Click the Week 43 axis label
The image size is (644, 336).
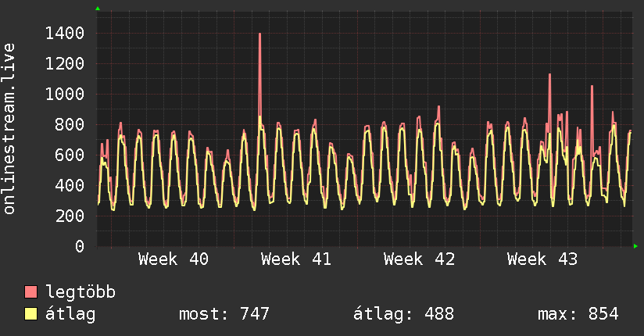(542, 259)
